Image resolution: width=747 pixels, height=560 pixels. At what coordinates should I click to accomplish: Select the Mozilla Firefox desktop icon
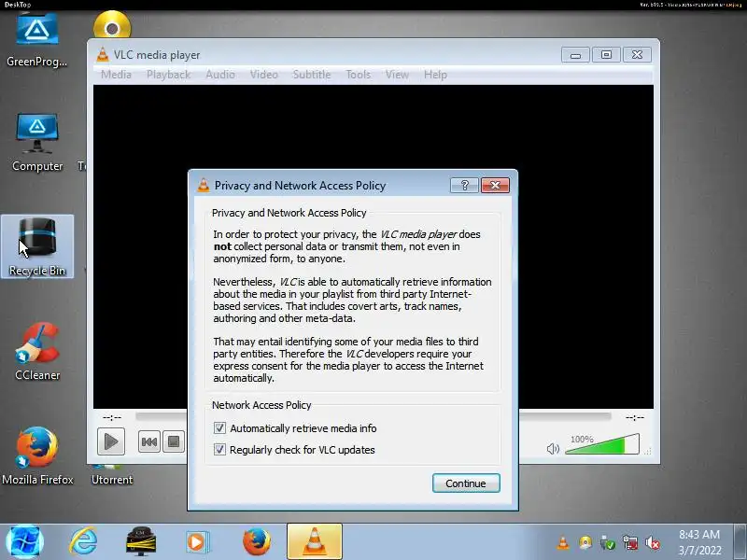tap(37, 455)
